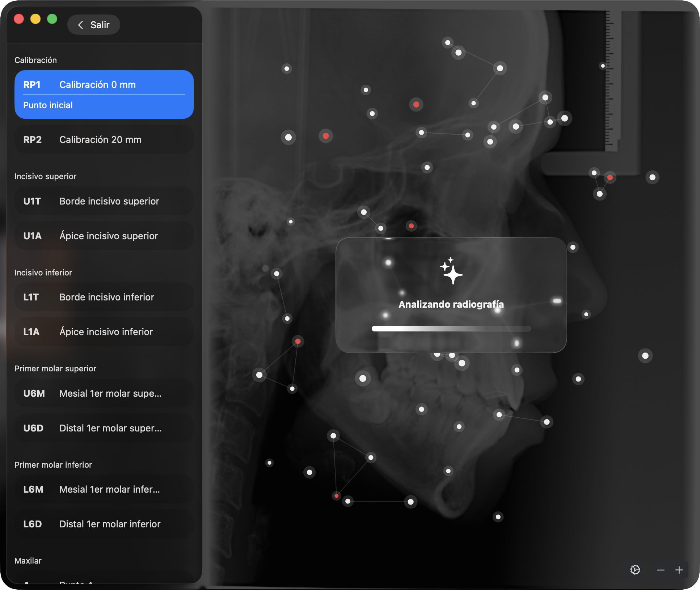Select RP2 Calibración 20 mm landmark
The height and width of the screenshot is (590, 700).
coord(104,140)
